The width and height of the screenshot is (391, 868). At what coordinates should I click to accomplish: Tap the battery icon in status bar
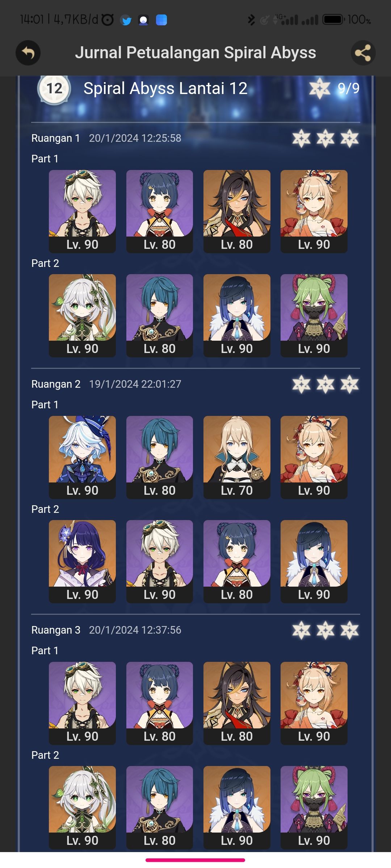click(x=334, y=19)
